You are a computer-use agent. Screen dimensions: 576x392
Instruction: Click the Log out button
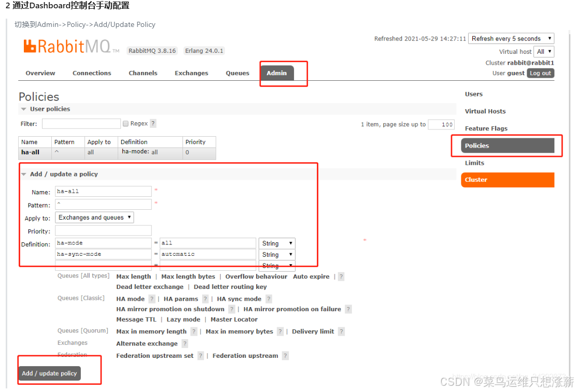540,73
